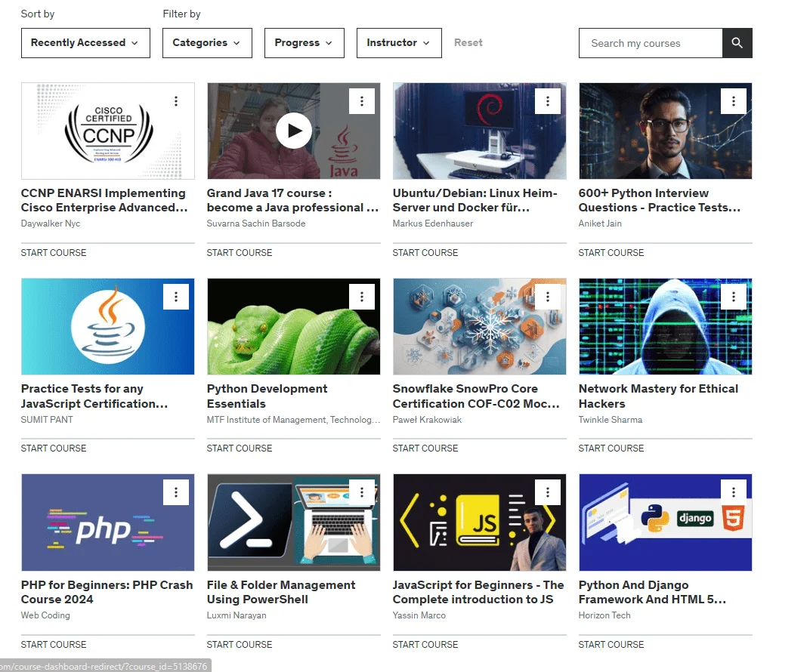Viewport: 810px width, 672px height.
Task: Open options menu for Python And Django course
Action: 734,492
